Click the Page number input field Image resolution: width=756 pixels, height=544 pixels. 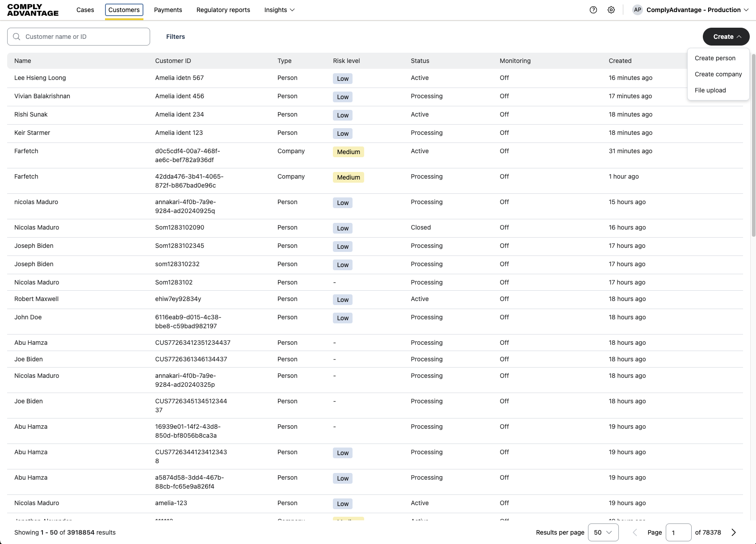679,532
